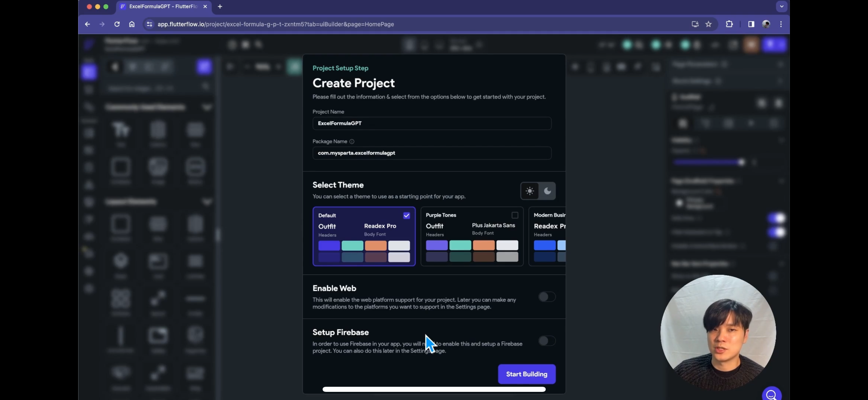868x400 pixels.
Task: Click the top white swatch in Default theme
Action: (x=399, y=245)
